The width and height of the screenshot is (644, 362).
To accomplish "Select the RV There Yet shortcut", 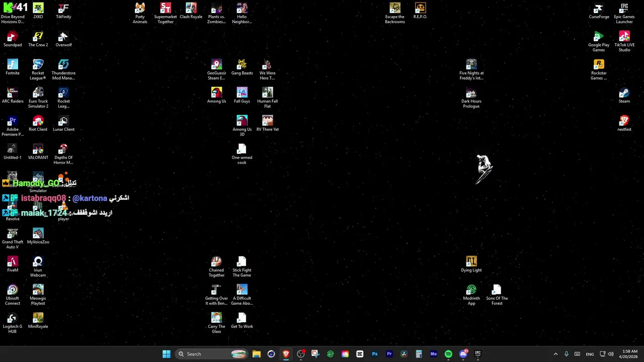I will (267, 123).
